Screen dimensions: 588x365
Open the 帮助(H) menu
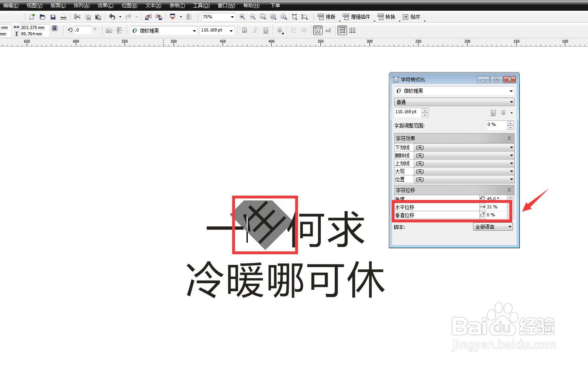[251, 6]
